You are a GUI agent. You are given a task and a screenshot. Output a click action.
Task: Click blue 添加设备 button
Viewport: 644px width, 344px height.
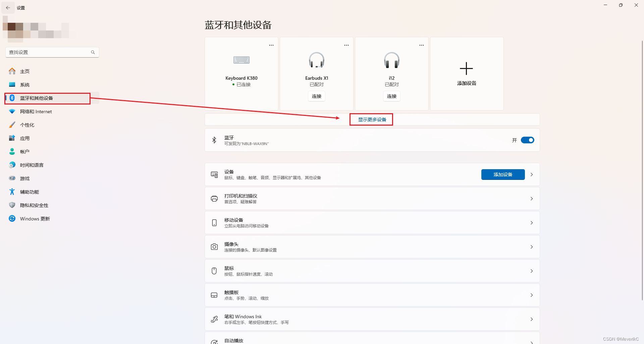(x=503, y=175)
